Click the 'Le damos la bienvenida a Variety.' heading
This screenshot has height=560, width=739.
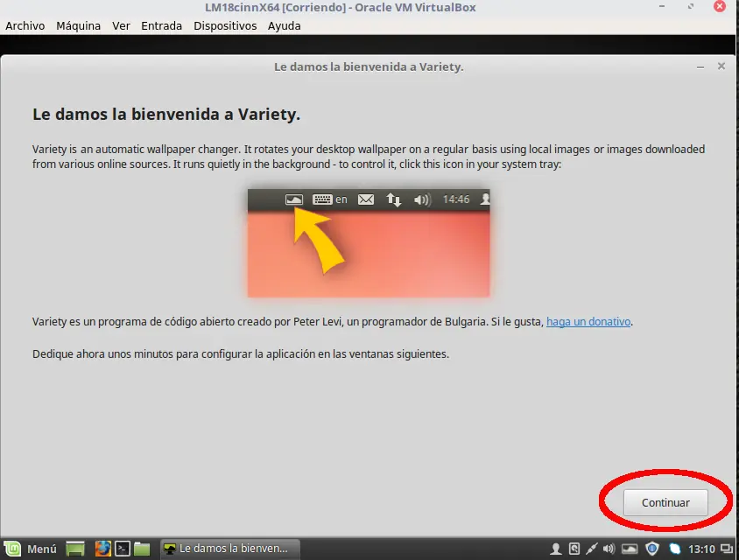pos(166,115)
